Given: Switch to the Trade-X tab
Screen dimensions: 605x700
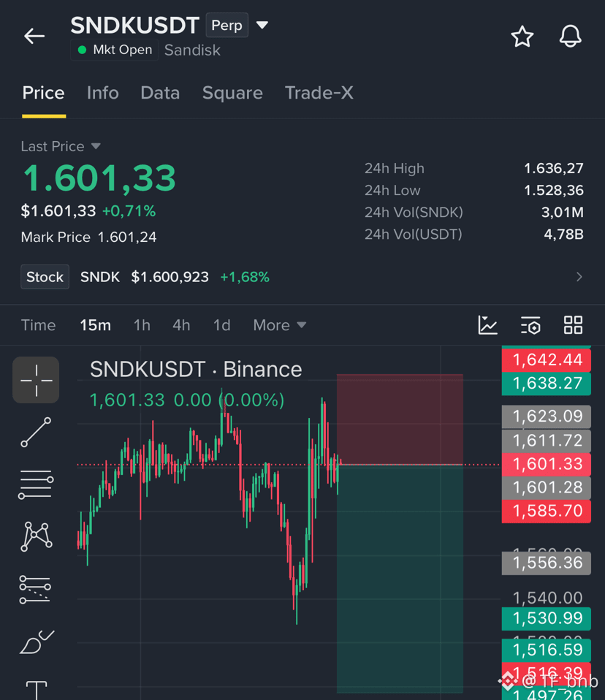Looking at the screenshot, I should 319,93.
